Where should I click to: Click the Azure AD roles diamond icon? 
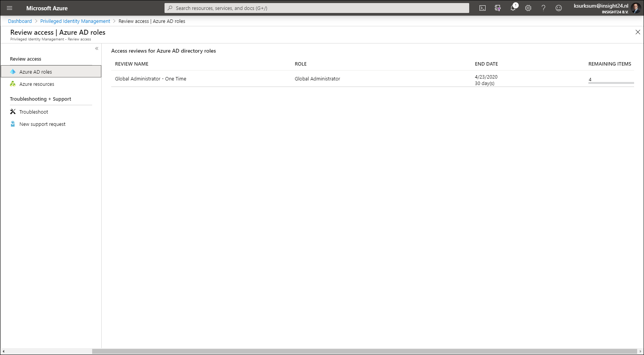[x=13, y=72]
